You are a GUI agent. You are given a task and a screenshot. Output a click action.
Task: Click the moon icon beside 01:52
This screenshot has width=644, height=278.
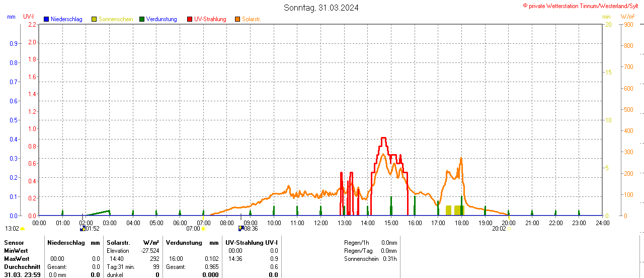click(x=83, y=229)
